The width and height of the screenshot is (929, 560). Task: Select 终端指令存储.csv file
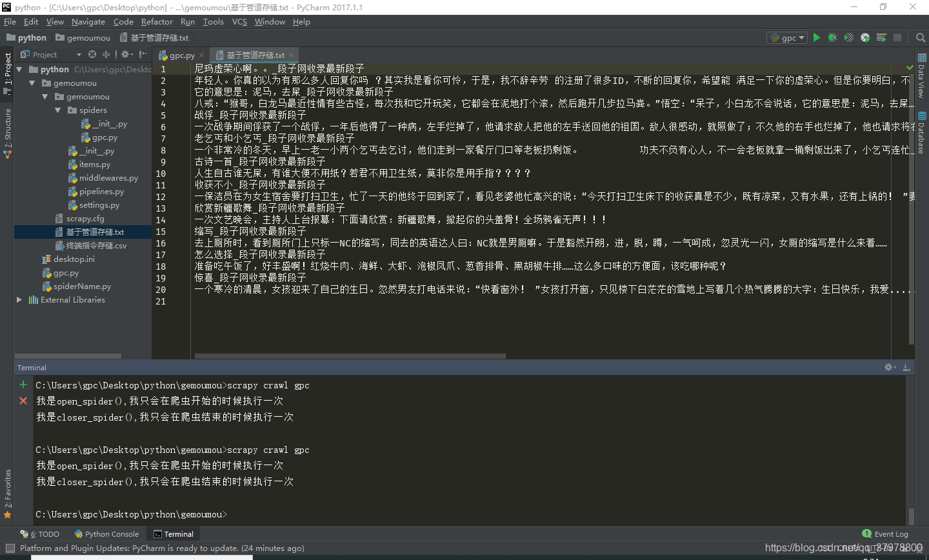91,245
